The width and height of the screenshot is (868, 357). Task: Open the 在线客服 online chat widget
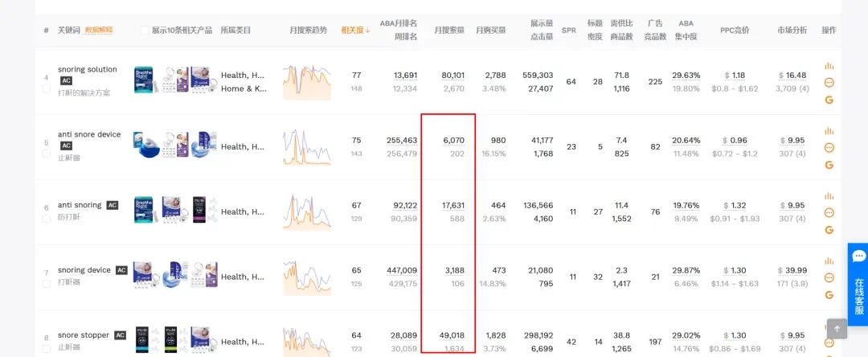[x=858, y=281]
